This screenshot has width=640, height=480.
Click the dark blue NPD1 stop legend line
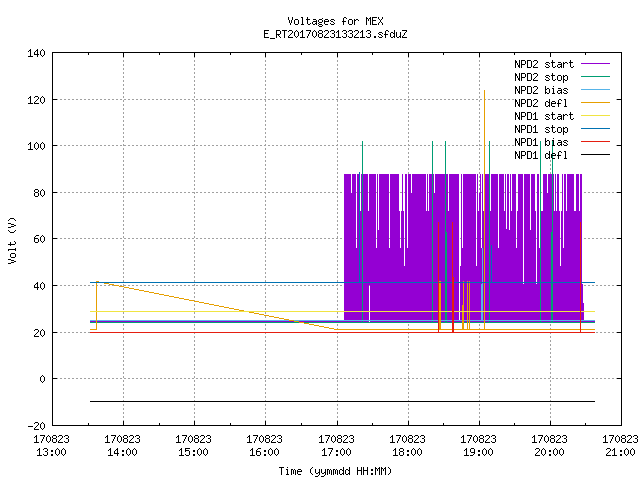(x=596, y=129)
